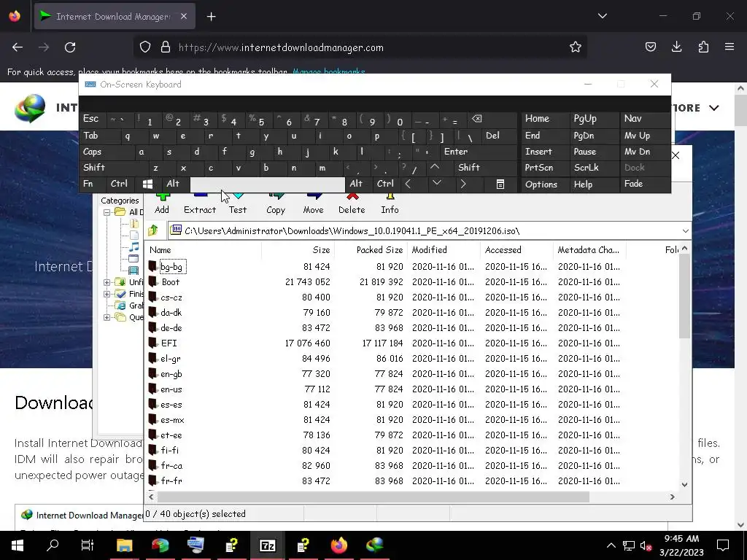Toggle left Ctrl key on On-Screen Keyboard

click(122, 184)
